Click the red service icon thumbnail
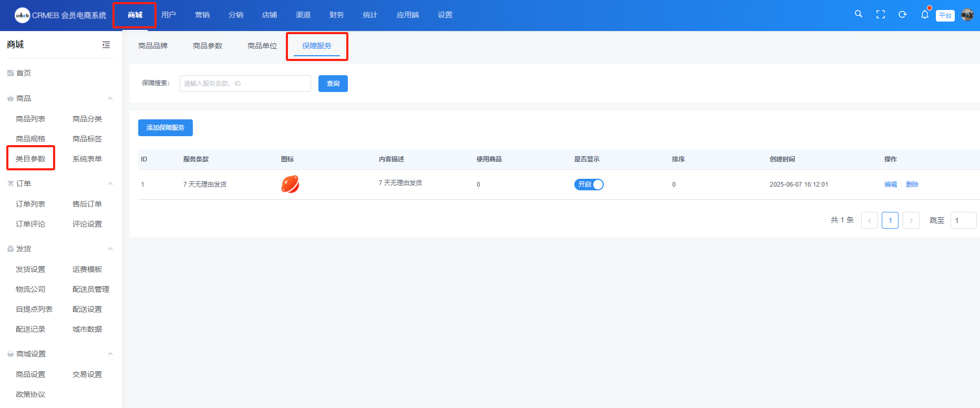Screen dimensions: 980x408 pyautogui.click(x=290, y=184)
